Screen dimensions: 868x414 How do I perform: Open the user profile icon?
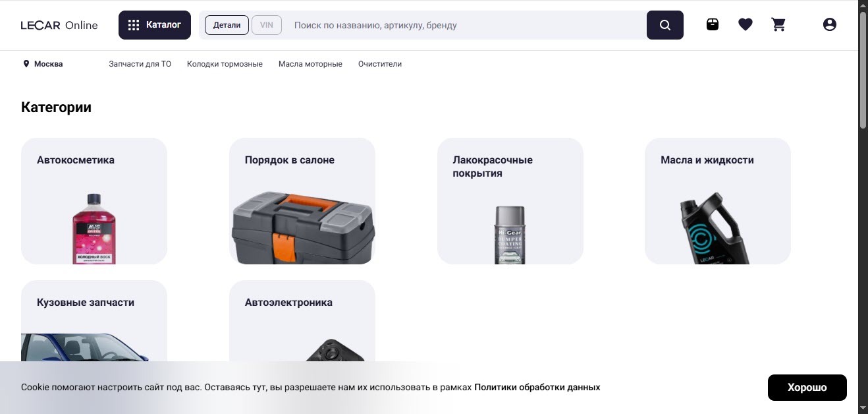tap(829, 25)
